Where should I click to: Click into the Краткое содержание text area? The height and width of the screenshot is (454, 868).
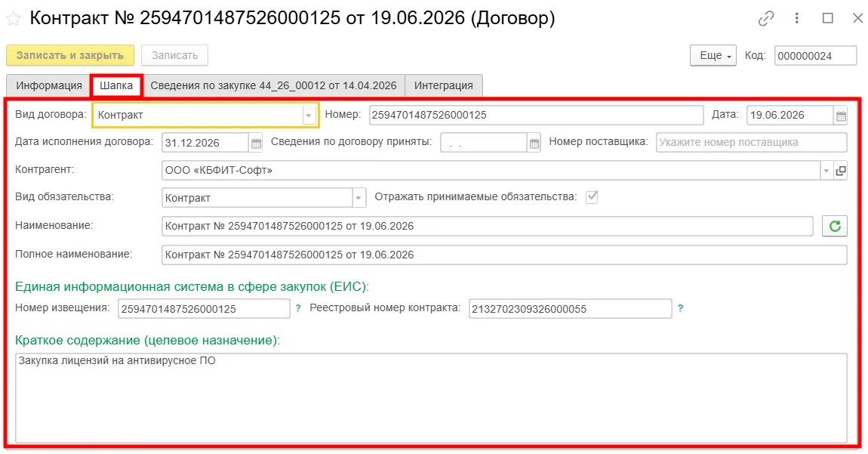point(431,397)
